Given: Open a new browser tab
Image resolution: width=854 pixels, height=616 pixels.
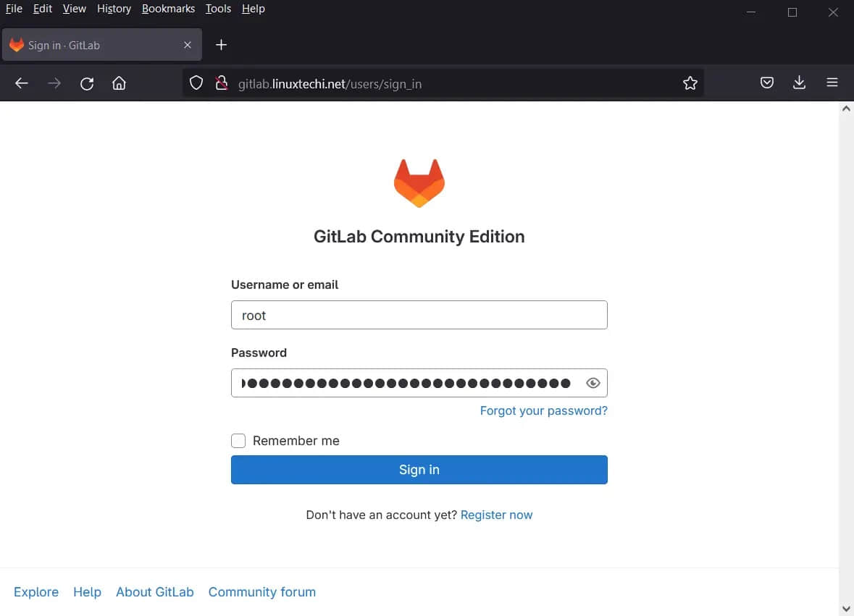Looking at the screenshot, I should (222, 45).
